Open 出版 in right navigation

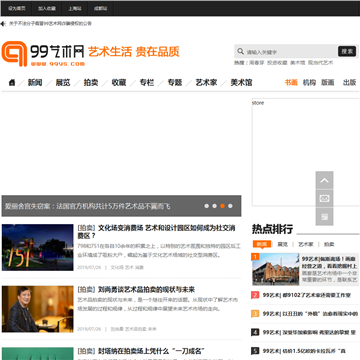349,82
